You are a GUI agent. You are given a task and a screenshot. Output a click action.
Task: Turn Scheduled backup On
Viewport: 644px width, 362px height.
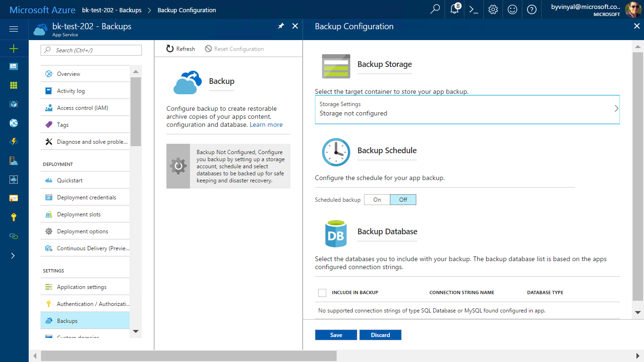point(377,200)
